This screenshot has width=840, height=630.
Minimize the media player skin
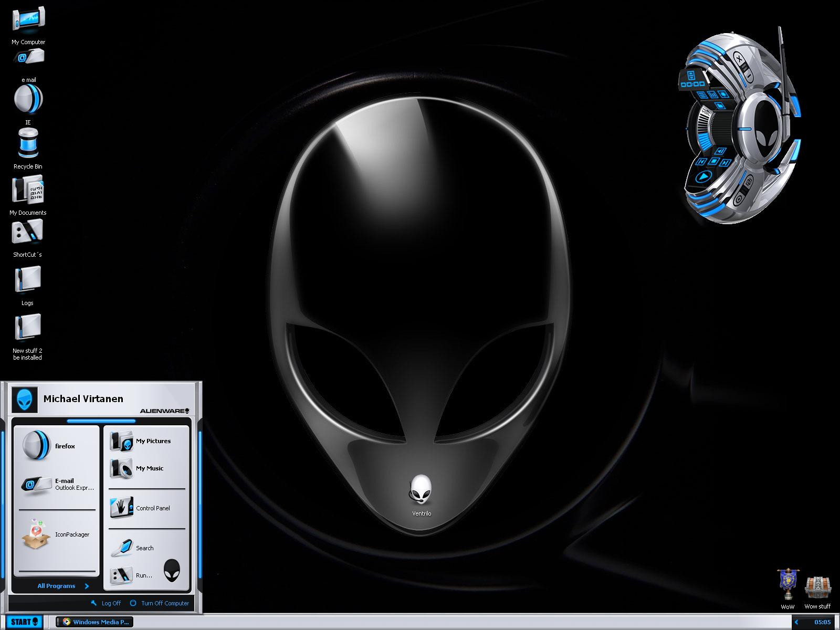click(x=749, y=77)
